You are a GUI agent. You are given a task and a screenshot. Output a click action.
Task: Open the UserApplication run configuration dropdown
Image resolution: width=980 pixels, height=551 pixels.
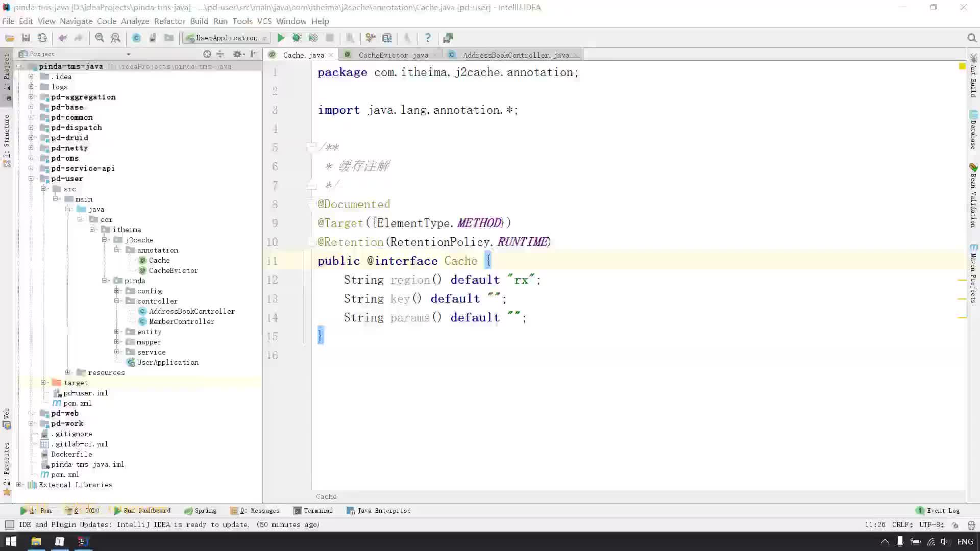tap(227, 38)
